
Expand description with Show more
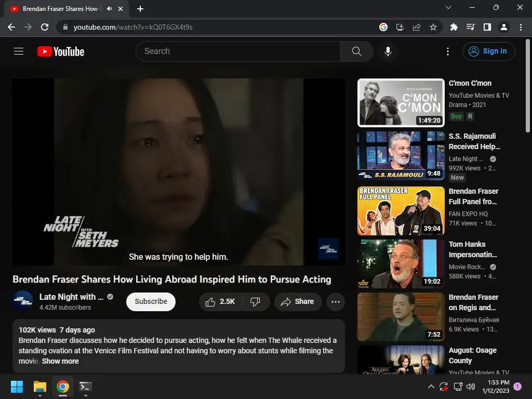[x=60, y=361]
